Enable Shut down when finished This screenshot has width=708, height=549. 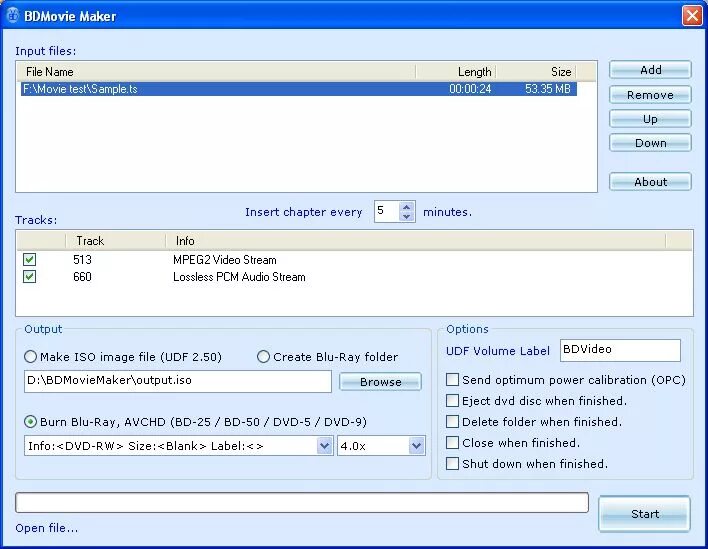coord(452,464)
